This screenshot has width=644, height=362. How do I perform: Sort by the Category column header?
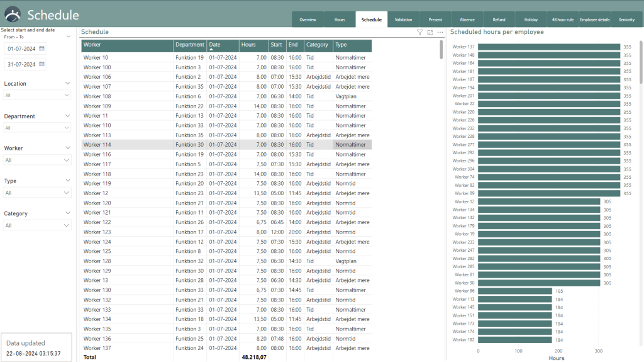pyautogui.click(x=317, y=45)
